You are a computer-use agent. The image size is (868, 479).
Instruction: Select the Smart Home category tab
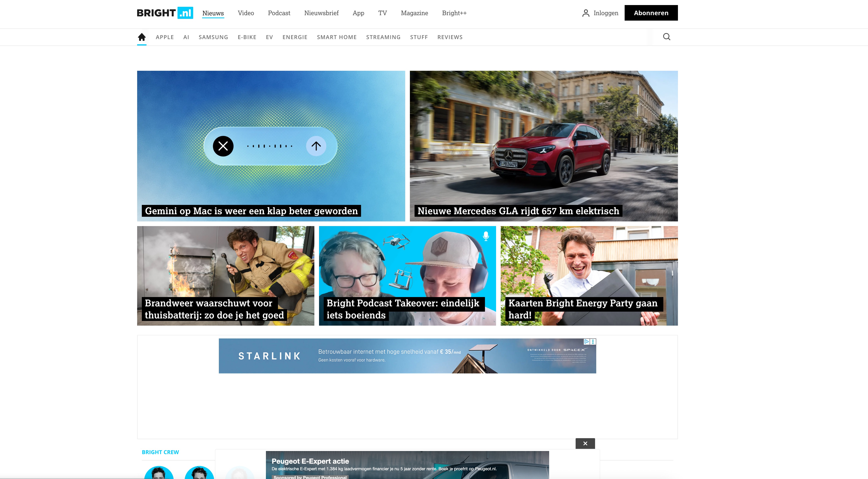[337, 37]
